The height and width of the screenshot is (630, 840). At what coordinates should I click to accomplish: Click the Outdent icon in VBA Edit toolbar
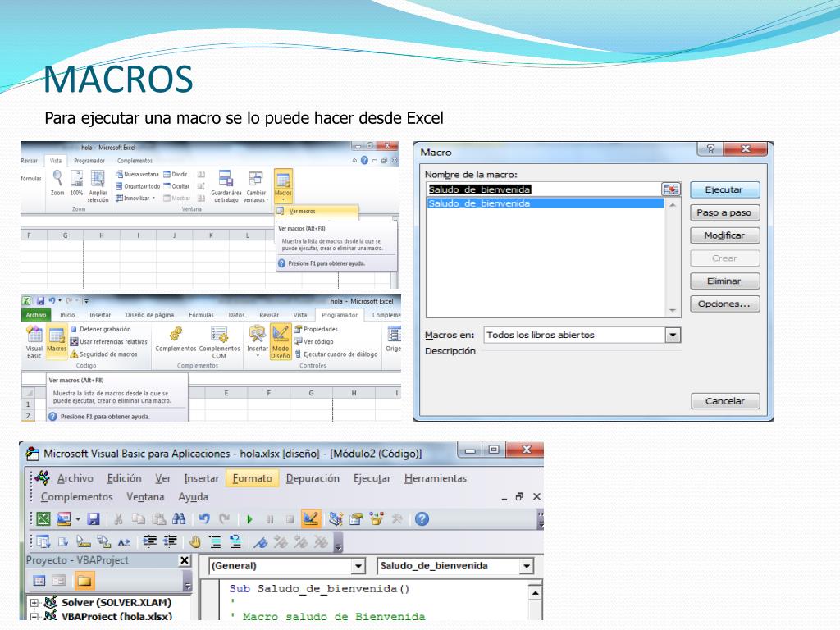(171, 541)
